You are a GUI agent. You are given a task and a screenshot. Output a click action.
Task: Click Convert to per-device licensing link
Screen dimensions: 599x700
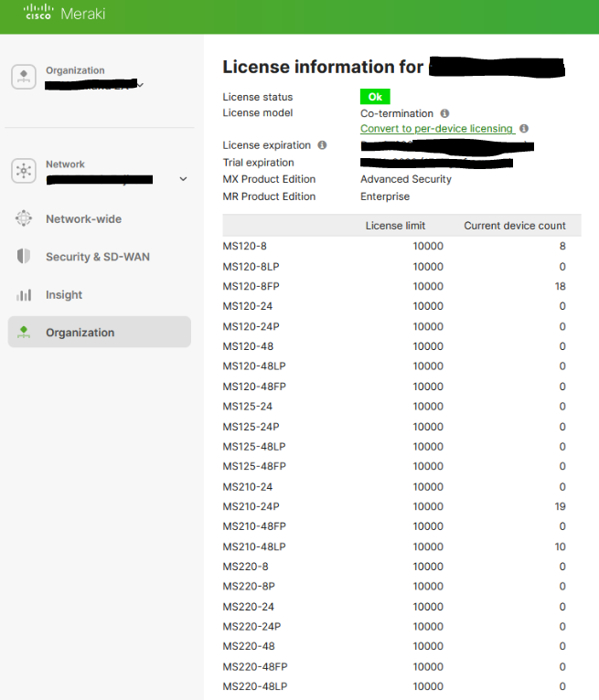tap(437, 129)
